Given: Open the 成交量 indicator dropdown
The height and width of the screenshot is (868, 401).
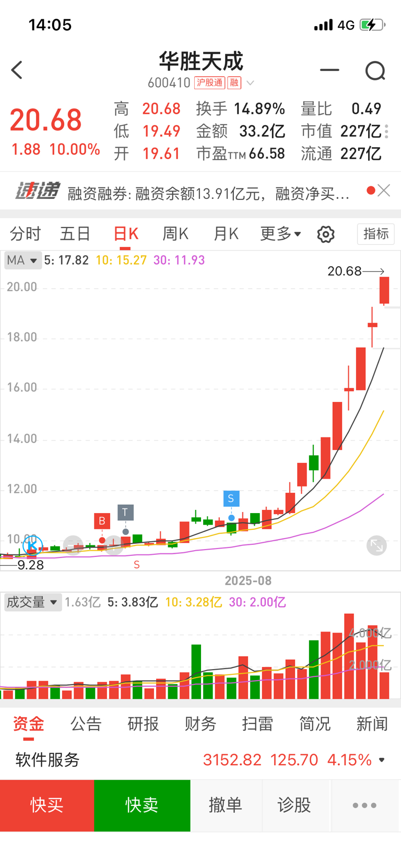Looking at the screenshot, I should click(x=32, y=602).
